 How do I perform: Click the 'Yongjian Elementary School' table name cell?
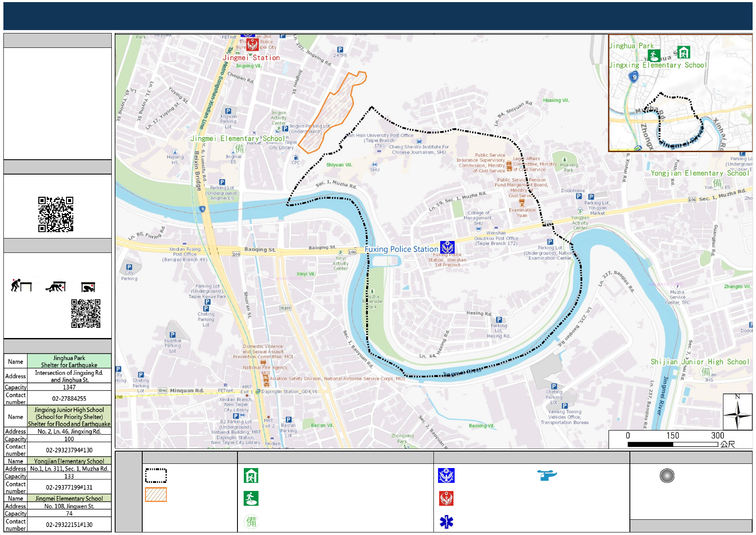pos(69,461)
